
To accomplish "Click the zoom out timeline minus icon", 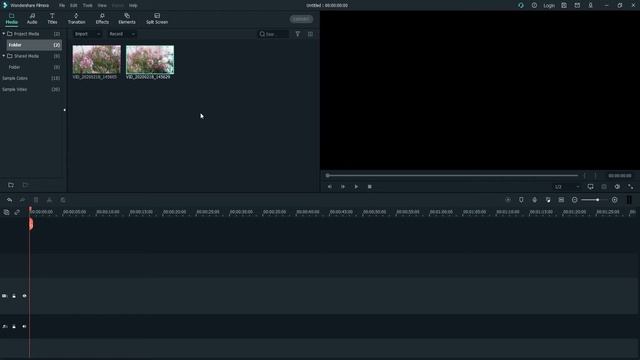I will tap(575, 200).
